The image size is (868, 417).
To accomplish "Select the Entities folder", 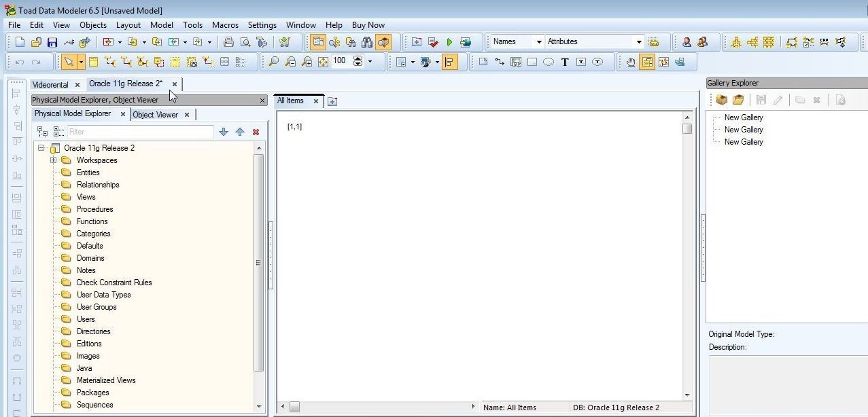I will (88, 173).
